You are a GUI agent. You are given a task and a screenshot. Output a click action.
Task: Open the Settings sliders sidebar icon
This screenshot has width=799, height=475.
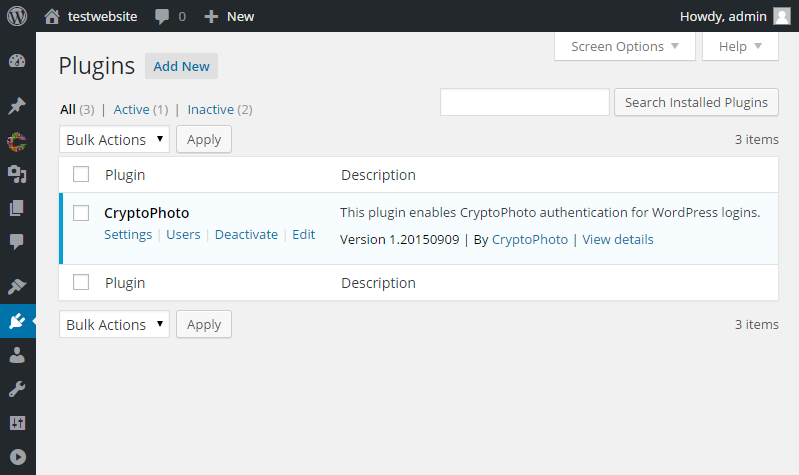point(17,423)
